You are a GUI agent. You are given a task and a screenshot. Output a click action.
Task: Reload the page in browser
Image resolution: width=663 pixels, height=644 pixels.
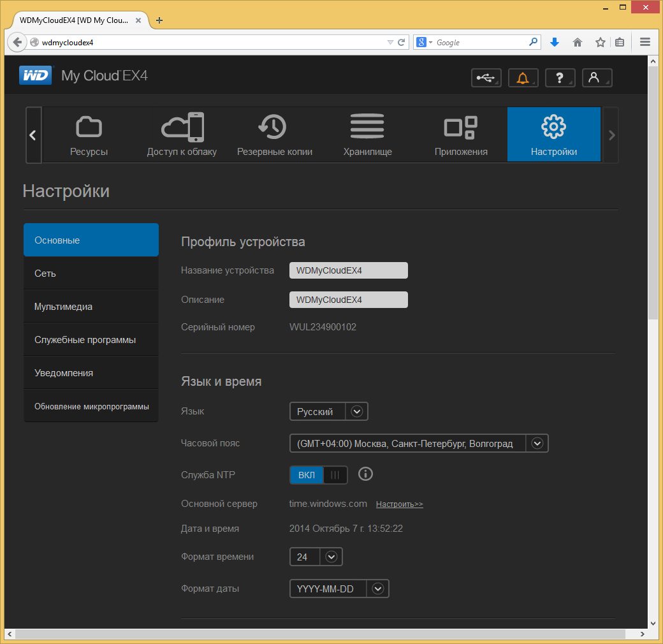[402, 42]
